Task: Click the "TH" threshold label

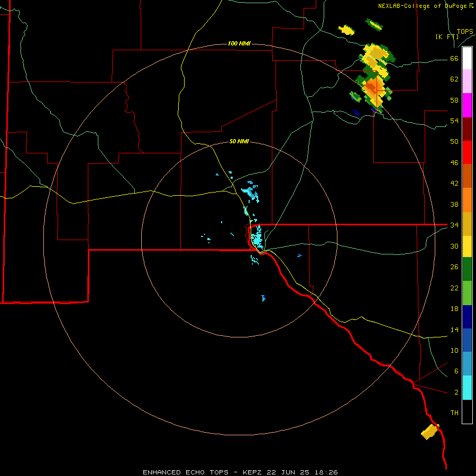Action: pos(454,413)
